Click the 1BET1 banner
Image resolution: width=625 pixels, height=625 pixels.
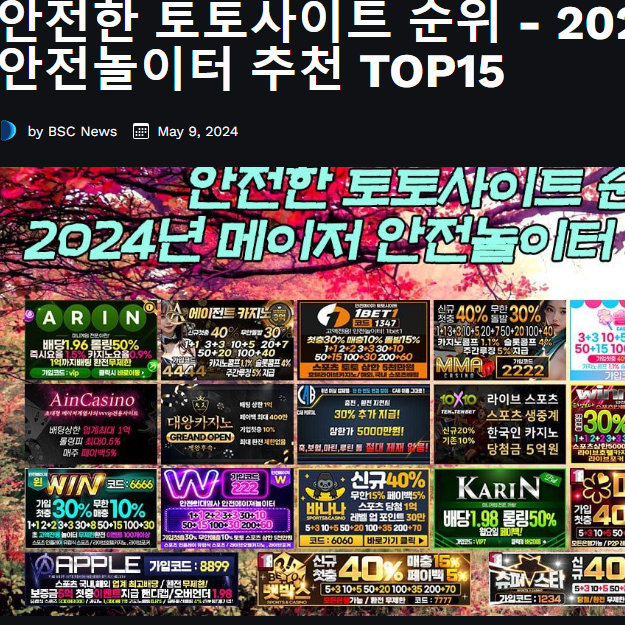[363, 340]
